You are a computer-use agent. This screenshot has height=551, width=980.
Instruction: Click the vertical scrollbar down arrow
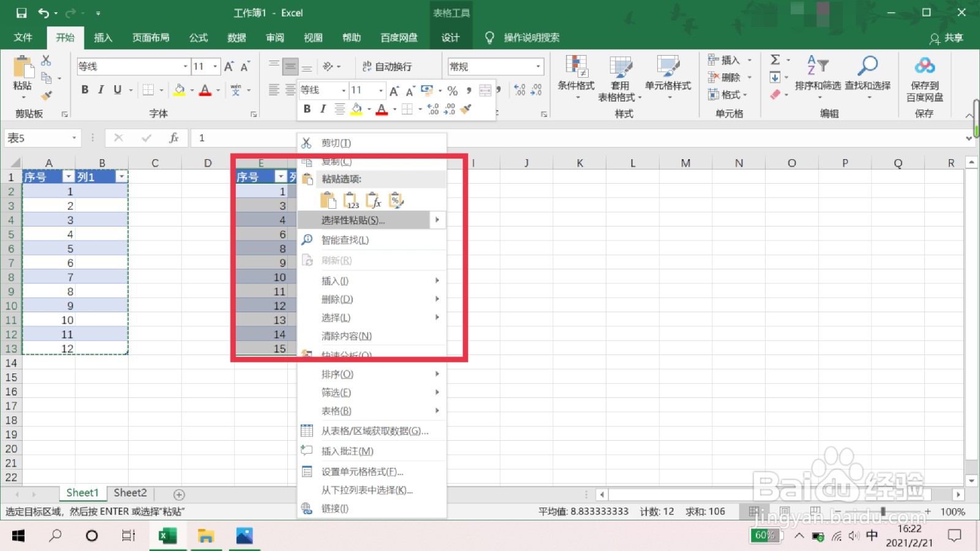[971, 481]
